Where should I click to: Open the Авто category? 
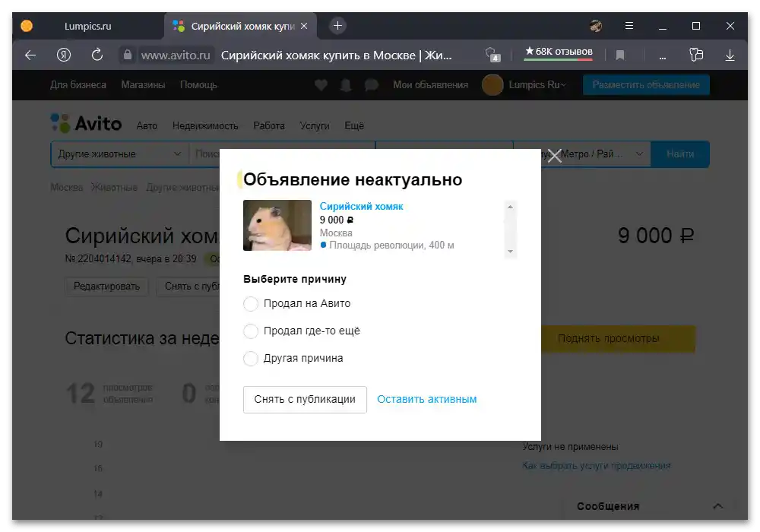pos(147,126)
